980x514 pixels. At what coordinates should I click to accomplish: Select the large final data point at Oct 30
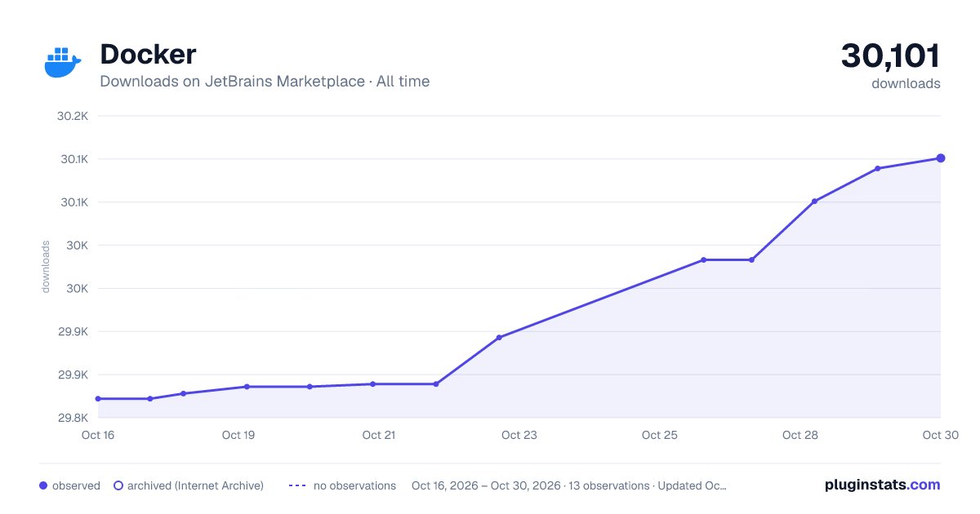coord(941,158)
